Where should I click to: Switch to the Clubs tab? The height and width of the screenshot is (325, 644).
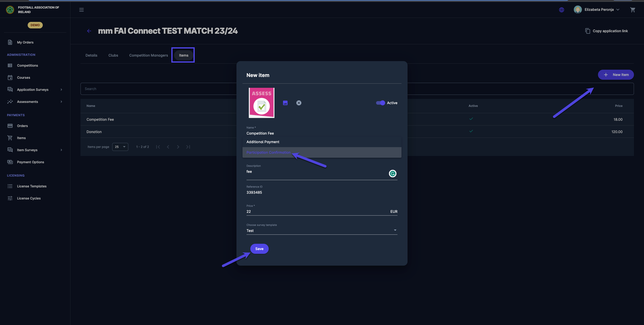(x=113, y=55)
